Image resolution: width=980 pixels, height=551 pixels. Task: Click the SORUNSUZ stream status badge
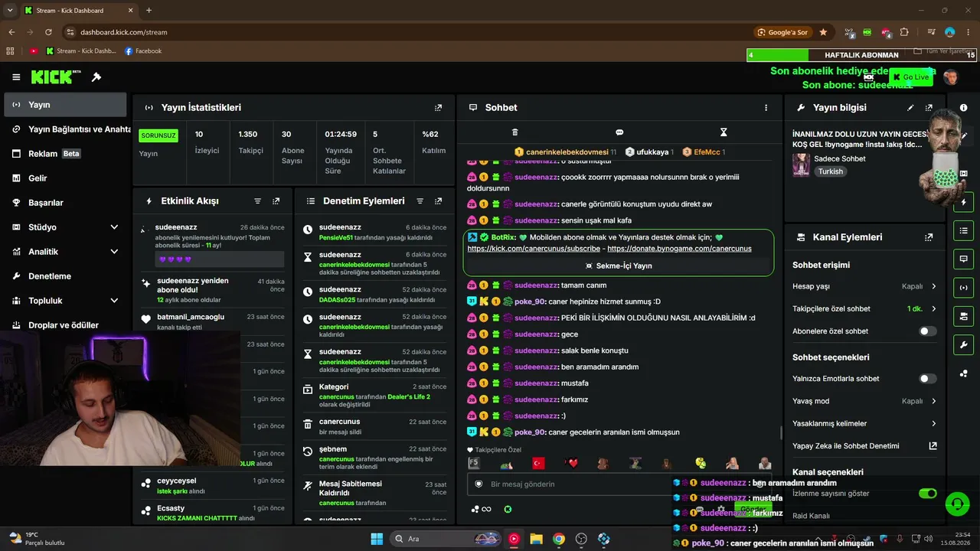(158, 135)
